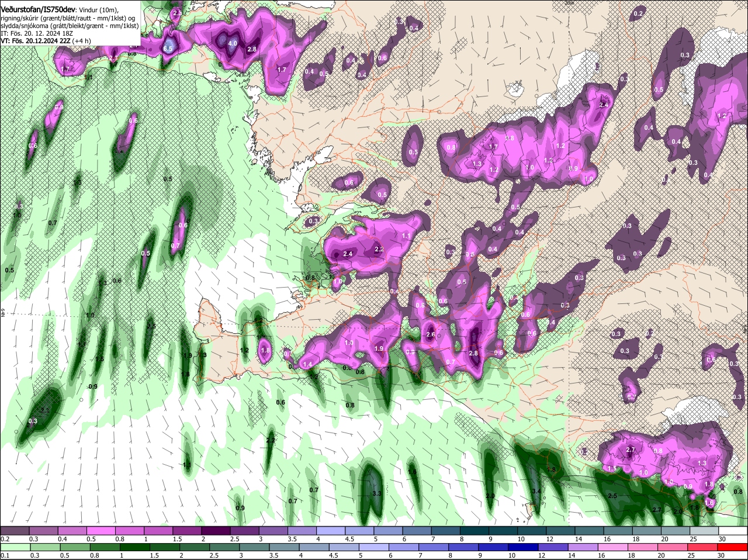Click the 2.6 snow value on the map
The width and height of the screenshot is (748, 560).
(431, 335)
